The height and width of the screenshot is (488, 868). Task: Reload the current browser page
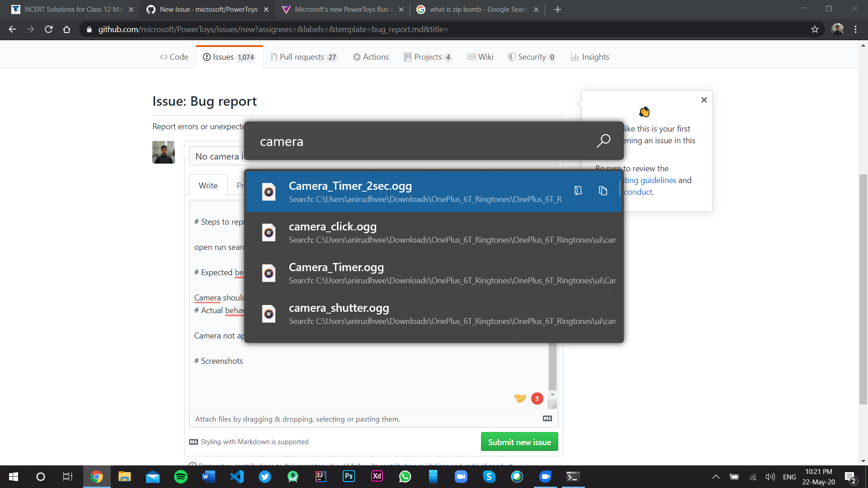(49, 29)
